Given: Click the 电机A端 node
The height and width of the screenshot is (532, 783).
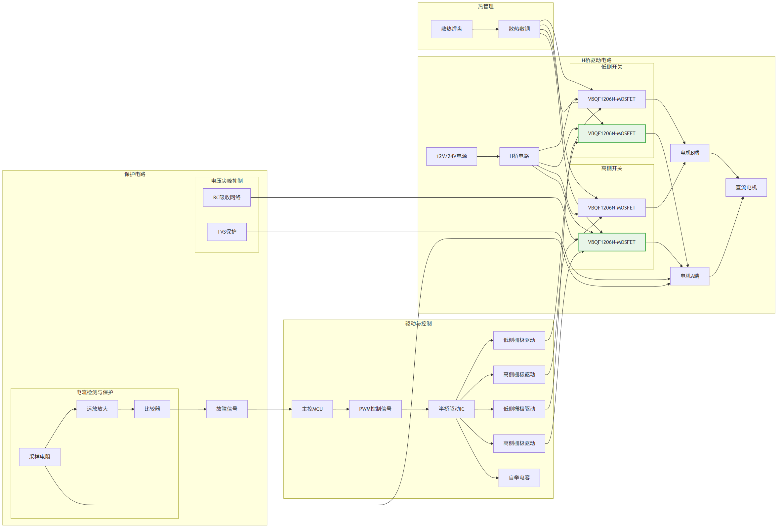Looking at the screenshot, I should 690,276.
